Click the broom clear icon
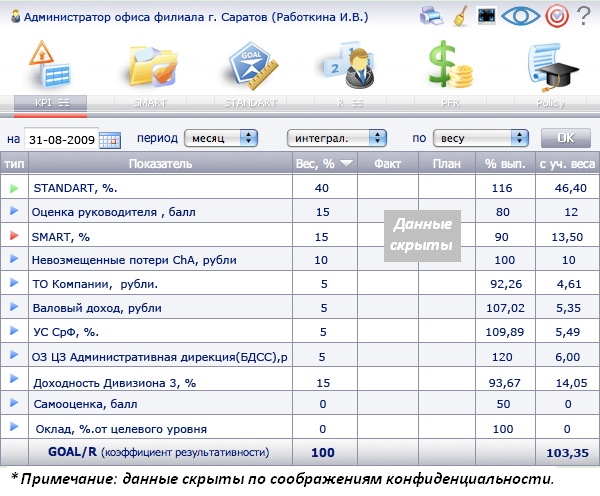The height and width of the screenshot is (496, 600). [461, 16]
